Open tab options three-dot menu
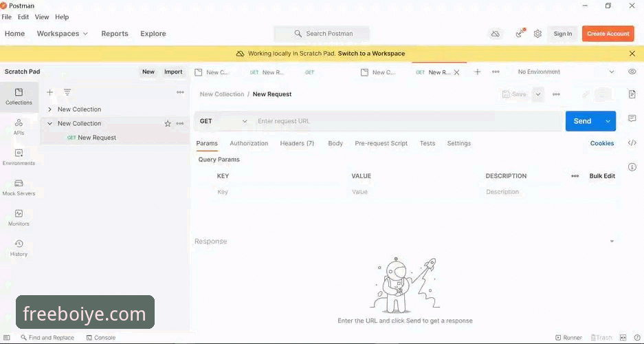 point(496,72)
